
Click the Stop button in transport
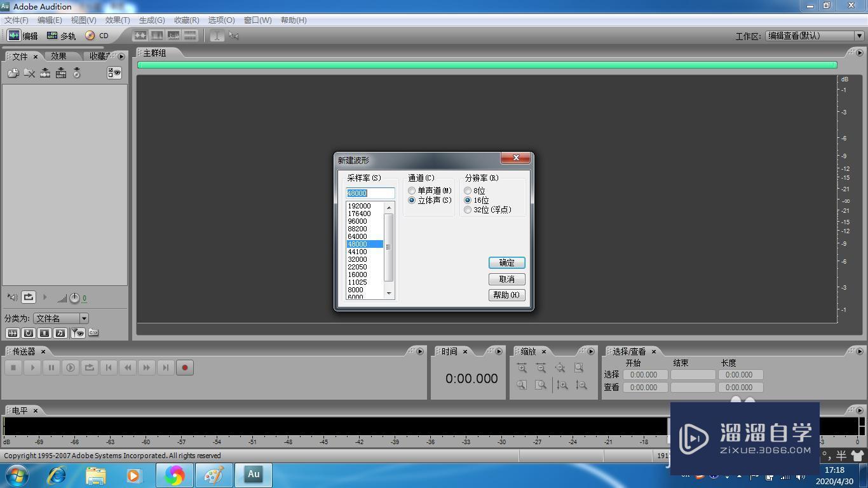[x=13, y=367]
